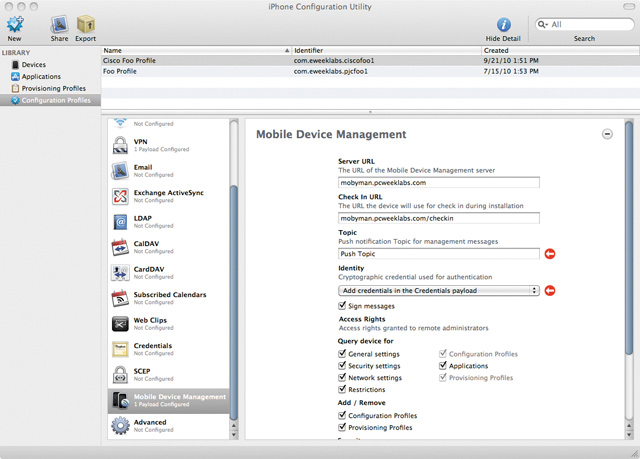Open the Subscribed Calendars payload icon
640x459 pixels.
[120, 298]
